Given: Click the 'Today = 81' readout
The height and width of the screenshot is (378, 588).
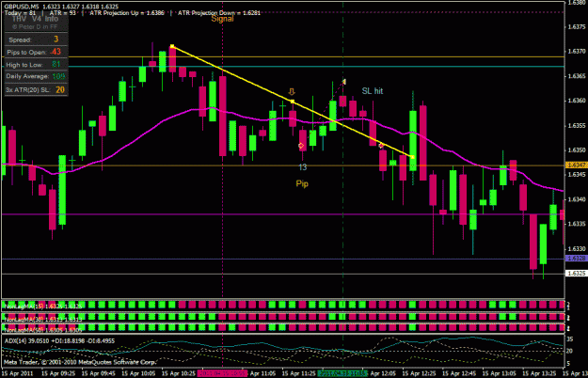Looking at the screenshot, I should pos(20,13).
